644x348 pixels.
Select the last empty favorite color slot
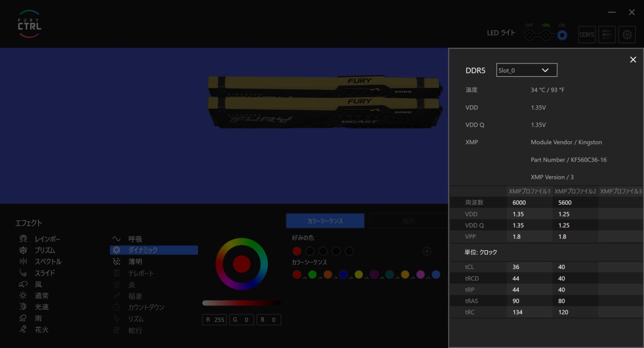pos(349,251)
